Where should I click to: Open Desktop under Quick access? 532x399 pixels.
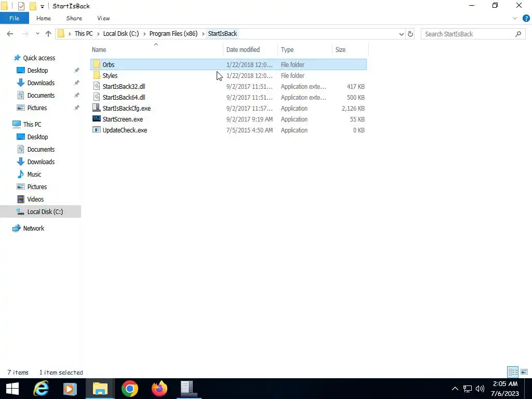click(x=37, y=70)
